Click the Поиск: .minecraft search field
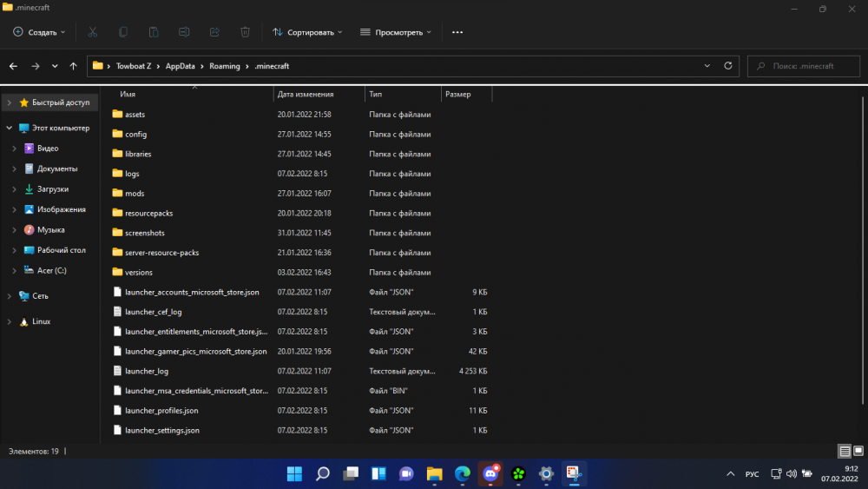The height and width of the screenshot is (489, 868). pyautogui.click(x=804, y=66)
